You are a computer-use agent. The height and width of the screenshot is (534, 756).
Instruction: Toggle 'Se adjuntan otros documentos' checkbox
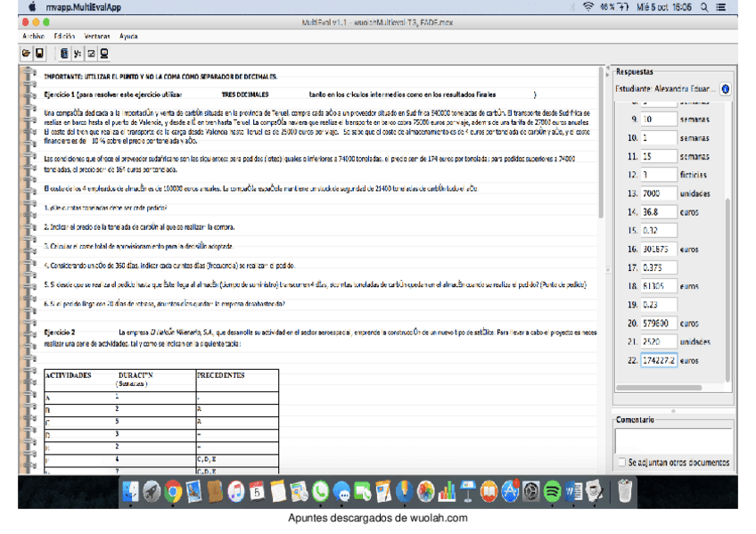[622, 462]
